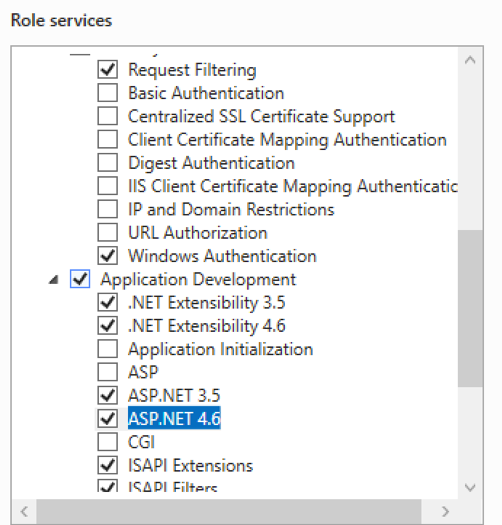Click the highlighted ASP.NET 4.6 label
Image resolution: width=502 pixels, height=525 pixels.
(174, 419)
